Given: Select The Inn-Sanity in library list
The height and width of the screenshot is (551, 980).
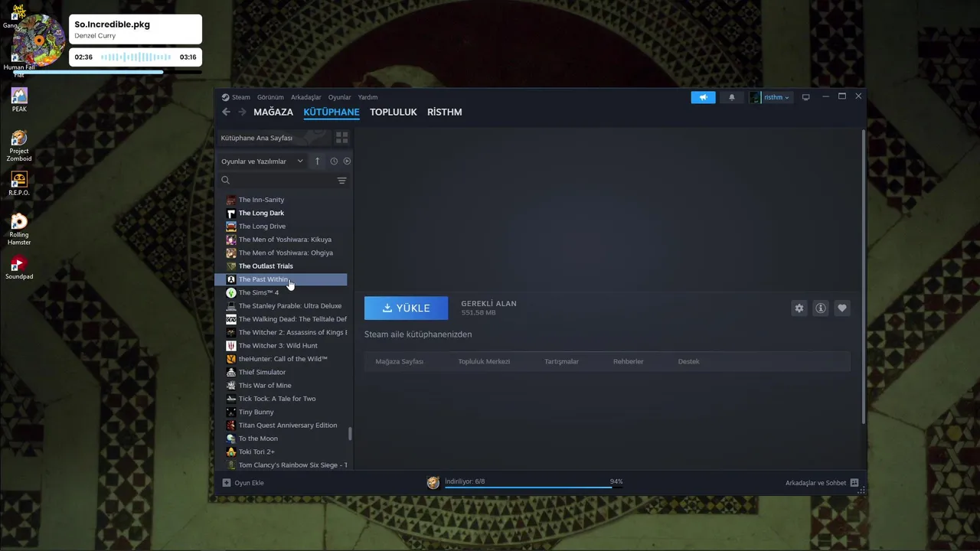Looking at the screenshot, I should (281, 200).
